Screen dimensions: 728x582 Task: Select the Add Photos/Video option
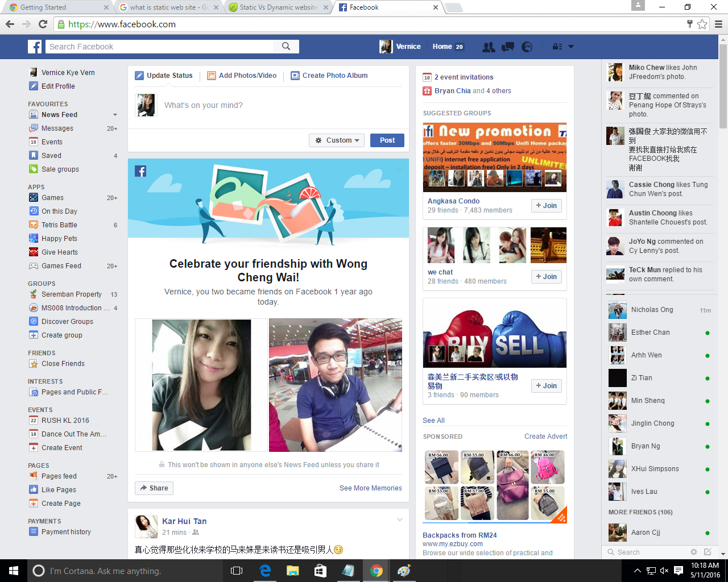tap(242, 76)
